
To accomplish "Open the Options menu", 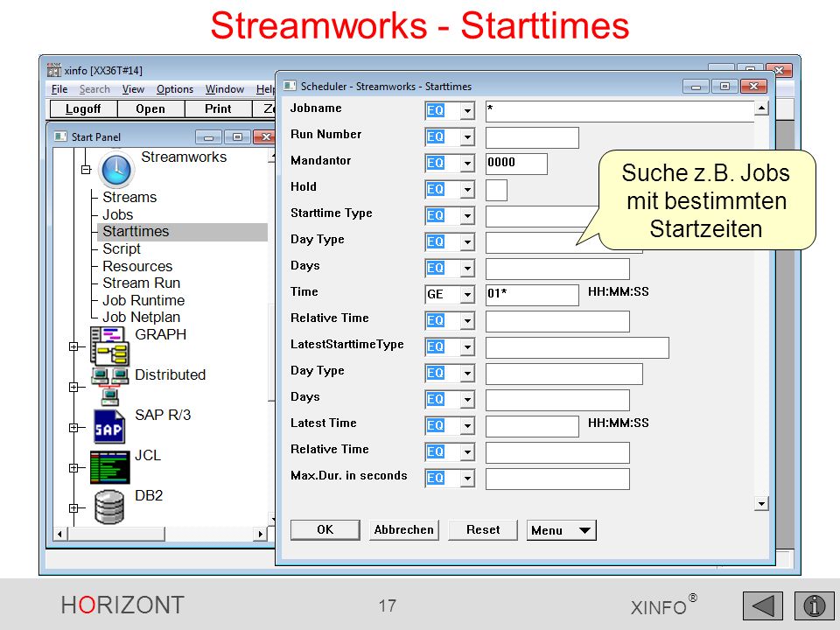I will pos(175,89).
